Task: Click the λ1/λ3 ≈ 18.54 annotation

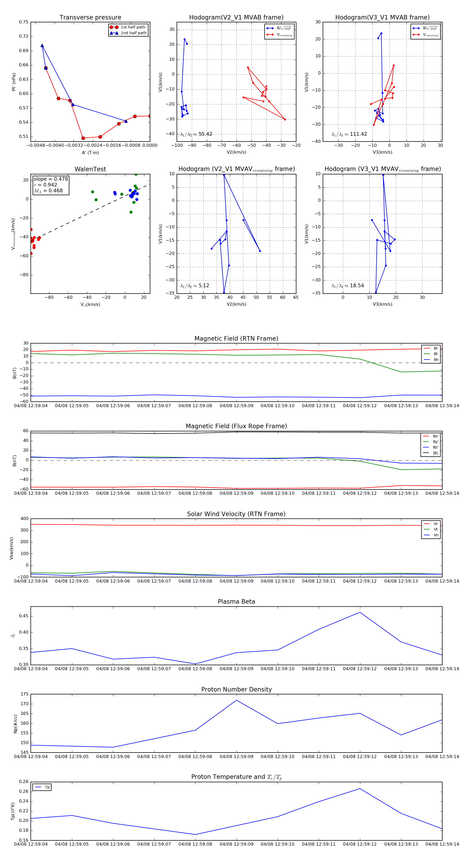Action: click(348, 286)
